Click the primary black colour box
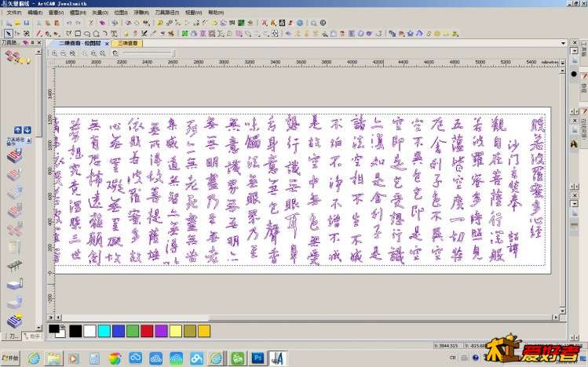The width and height of the screenshot is (588, 367). pos(54,329)
